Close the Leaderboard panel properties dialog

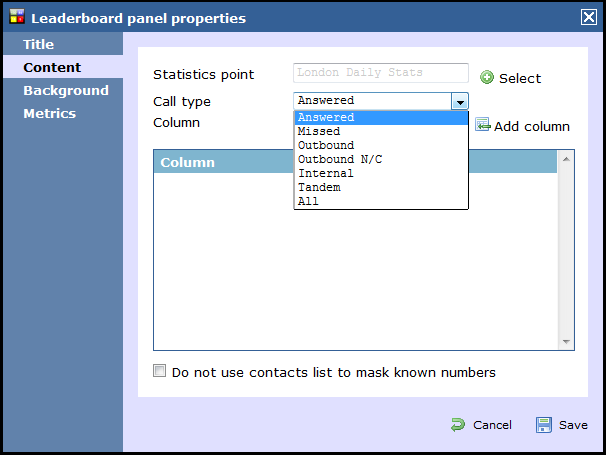point(589,17)
